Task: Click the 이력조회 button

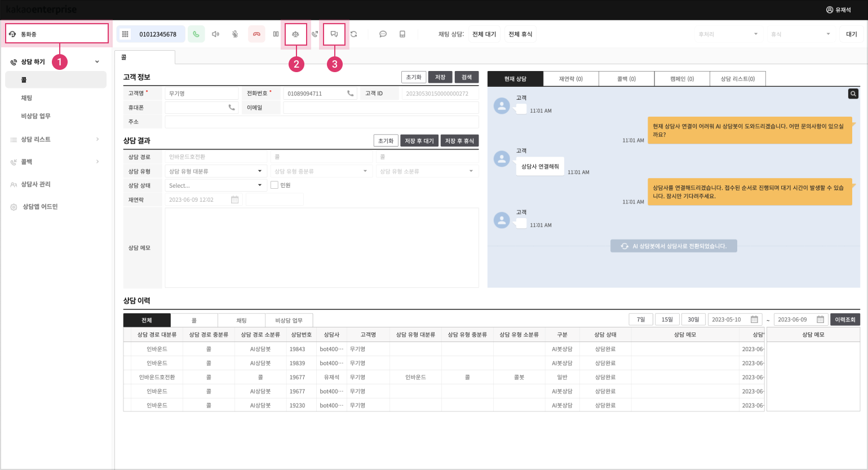Action: click(845, 320)
